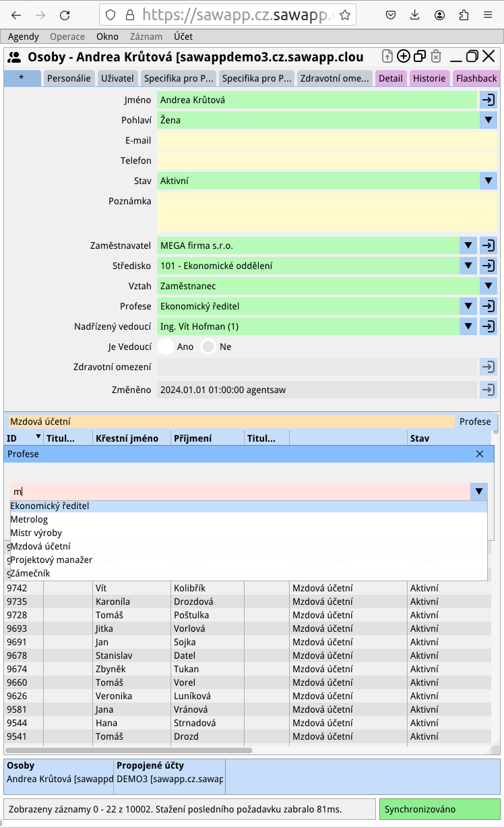
Task: Expand Vztah dropdown arrow
Action: pyautogui.click(x=488, y=286)
